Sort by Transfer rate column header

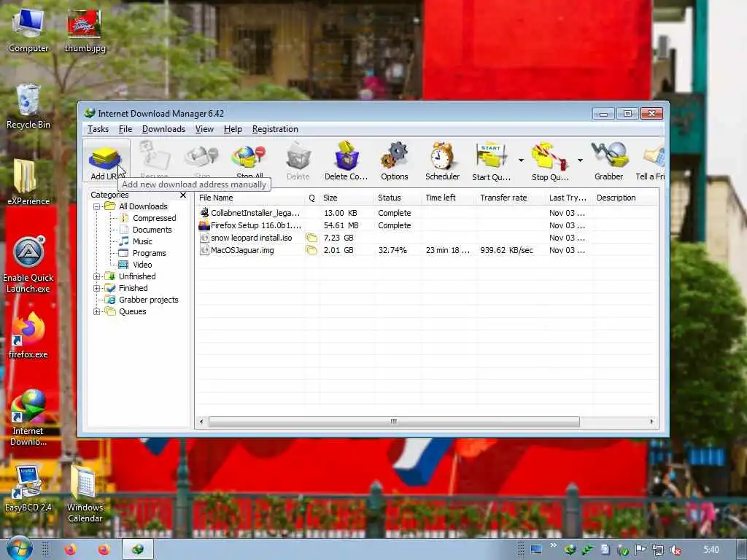(x=510, y=198)
